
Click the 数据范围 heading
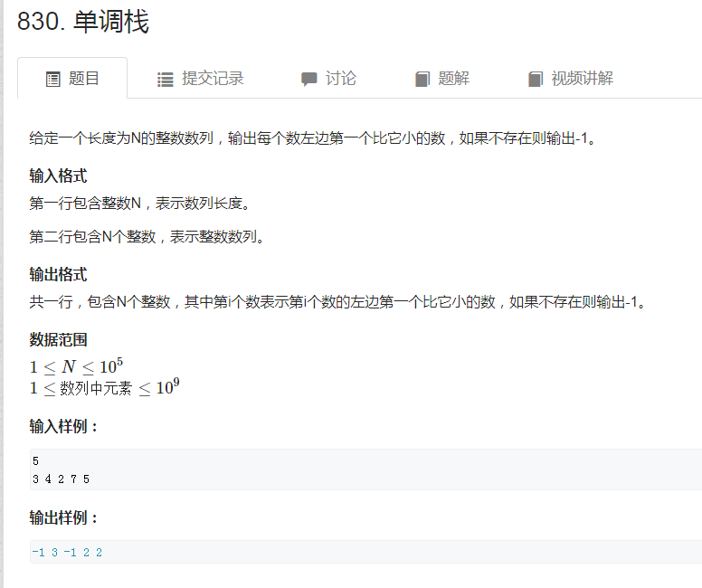58,339
